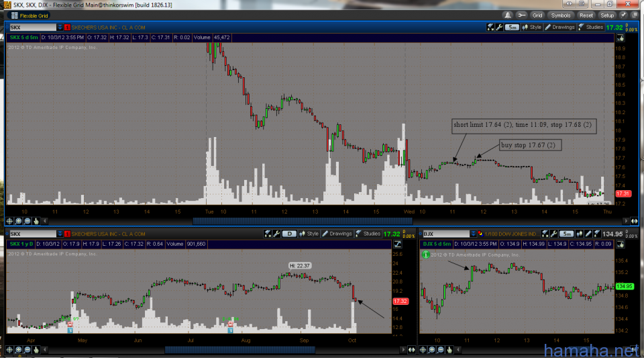644x358 pixels.
Task: Open the Style menu of the top chart
Action: click(x=531, y=27)
